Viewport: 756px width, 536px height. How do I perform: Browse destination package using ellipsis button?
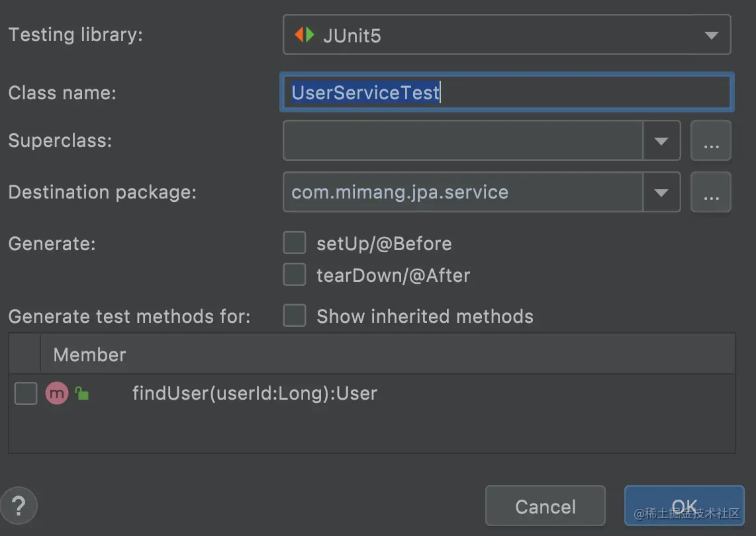coord(710,193)
